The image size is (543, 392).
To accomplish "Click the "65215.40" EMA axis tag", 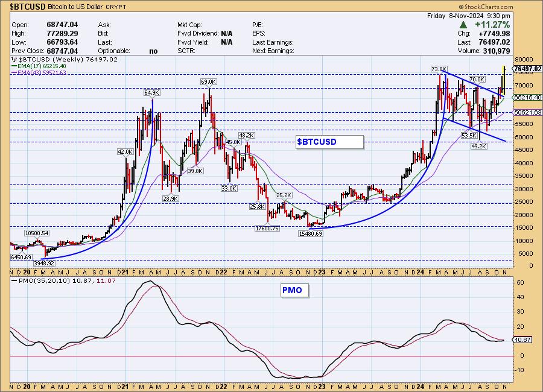I will click(x=527, y=97).
